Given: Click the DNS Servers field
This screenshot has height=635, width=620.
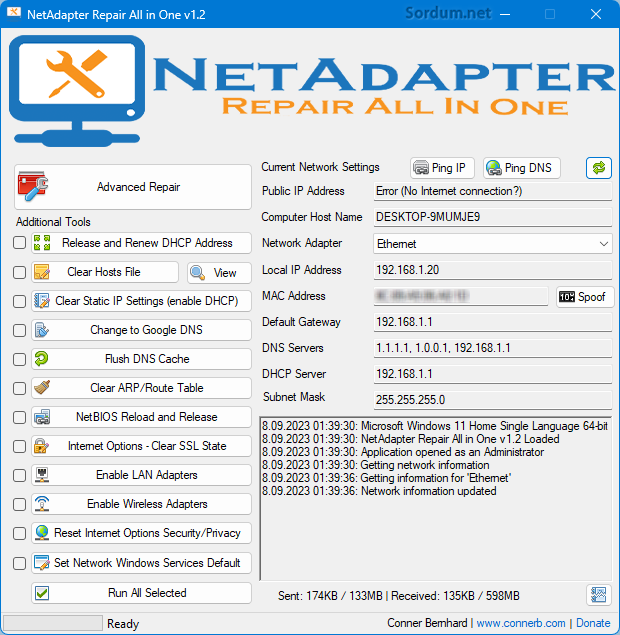Looking at the screenshot, I should click(x=492, y=348).
